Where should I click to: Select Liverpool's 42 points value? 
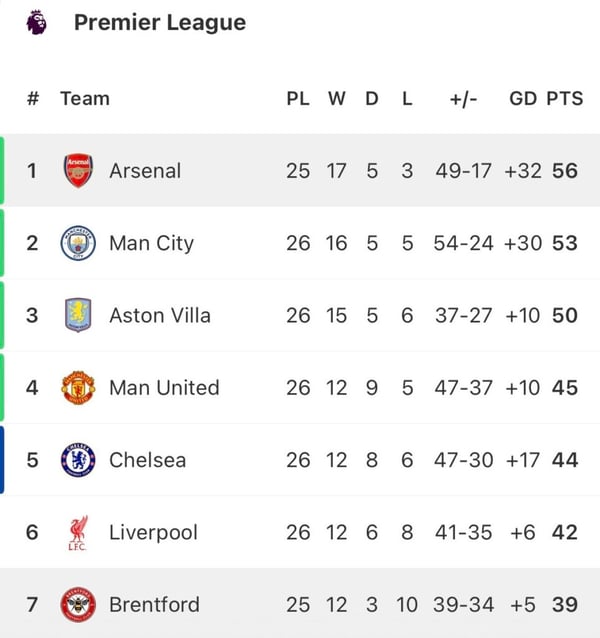(564, 533)
